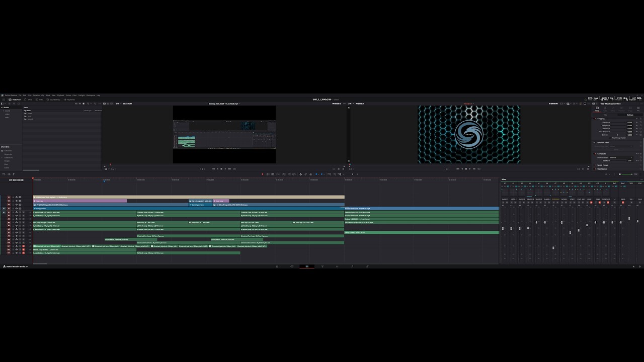Open the Timeline 1 name dropdown
This screenshot has width=644, height=362.
coord(468,104)
